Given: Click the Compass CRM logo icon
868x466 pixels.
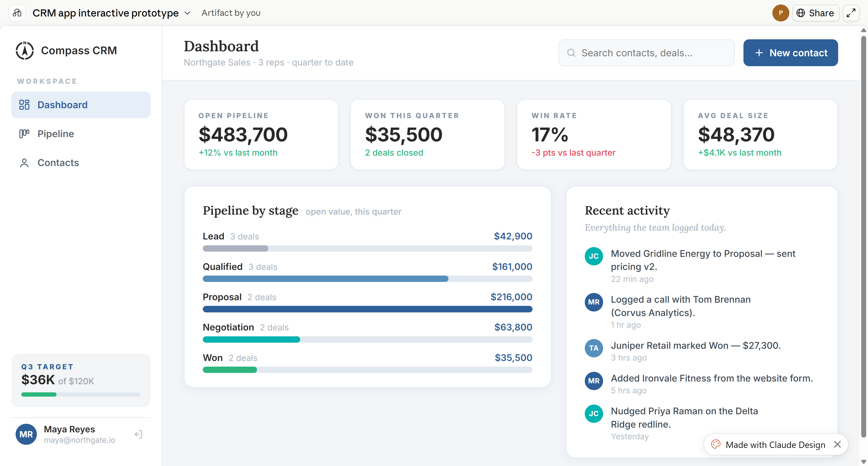Looking at the screenshot, I should (25, 51).
